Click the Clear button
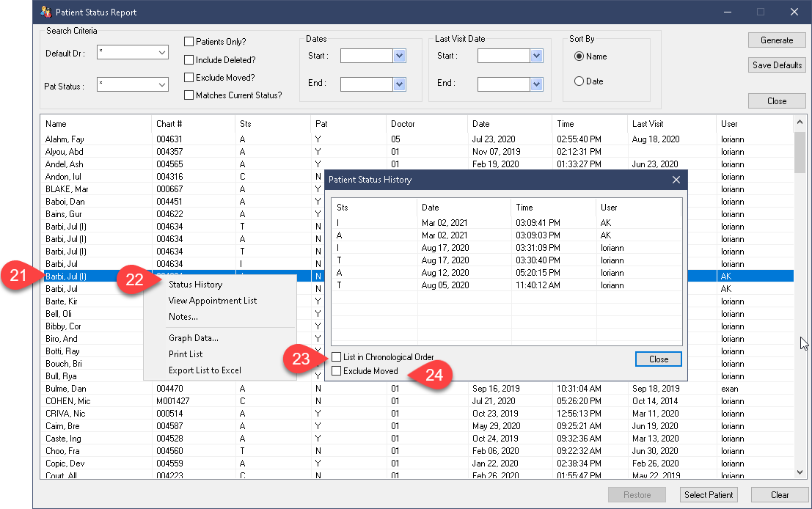 [x=780, y=494]
